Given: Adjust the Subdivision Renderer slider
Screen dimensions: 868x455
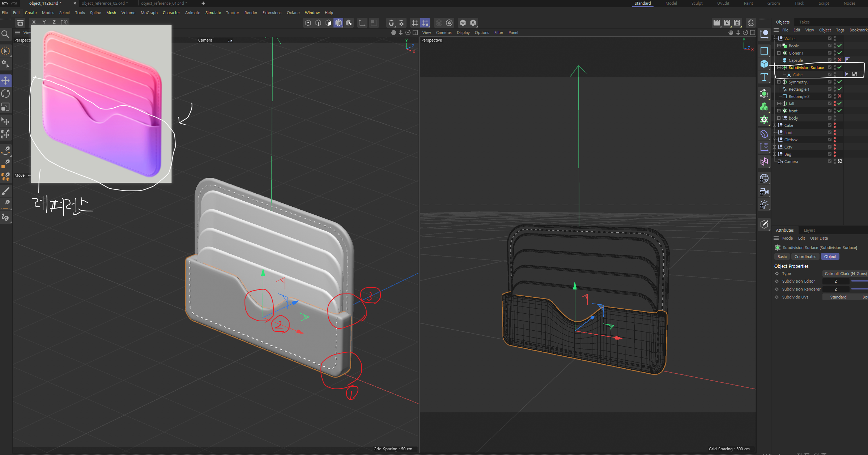Looking at the screenshot, I should (859, 289).
